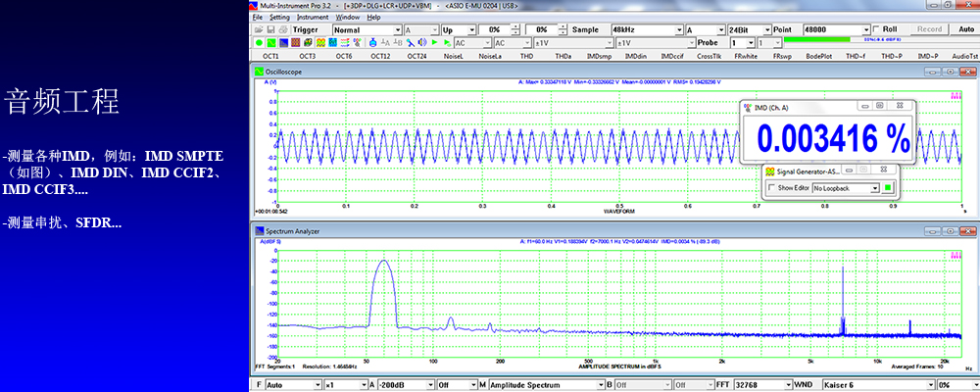This screenshot has height=392, width=980.
Task: Open the Instrument menu
Action: tap(313, 18)
